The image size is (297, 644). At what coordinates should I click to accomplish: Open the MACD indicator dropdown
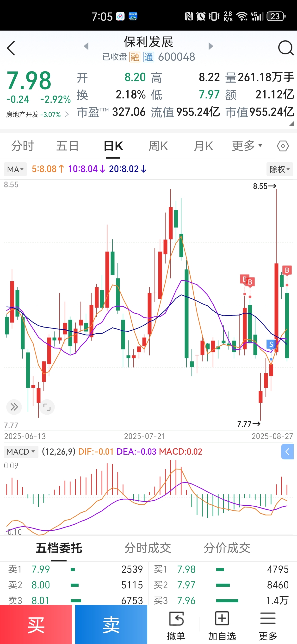(x=21, y=451)
